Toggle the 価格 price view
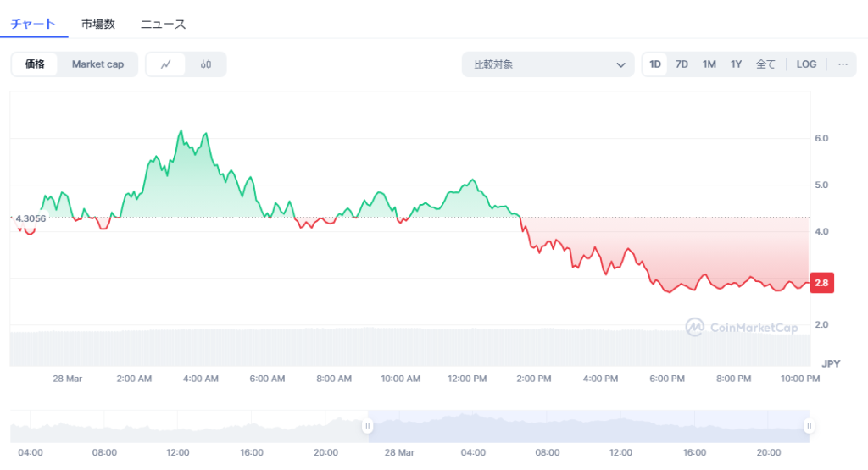Screen dimensions: 868x470 (35, 64)
